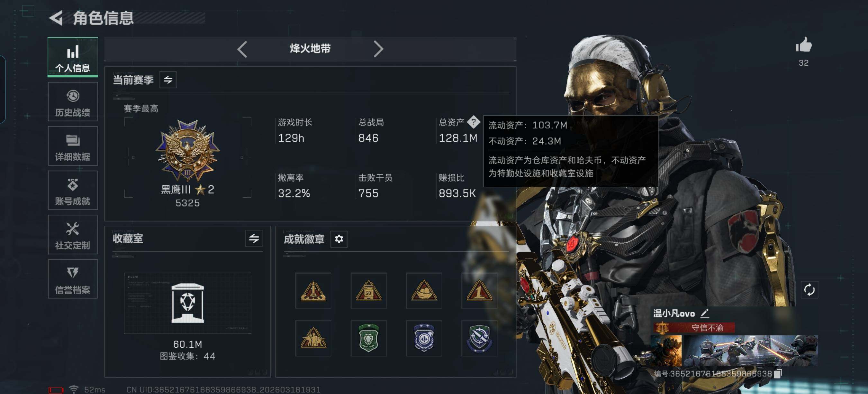Edit nickname 温小凡ovo with the pencil icon
Screen dimensions: 868x394
point(705,314)
